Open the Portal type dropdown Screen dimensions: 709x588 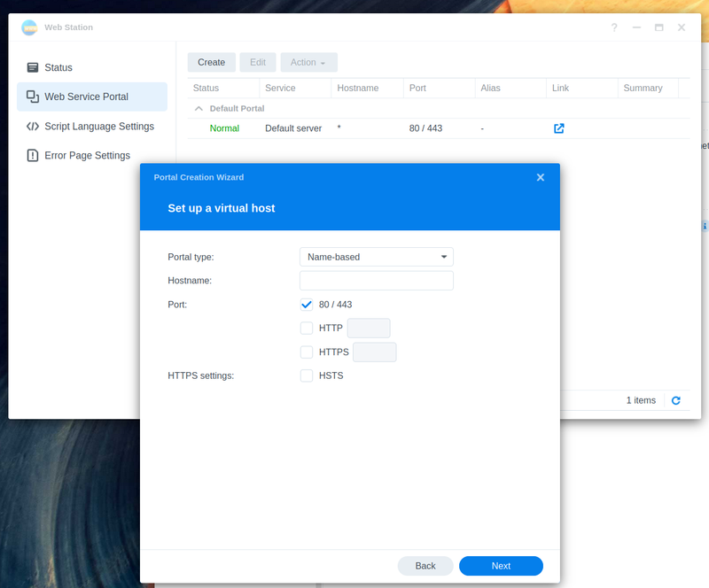[376, 257]
